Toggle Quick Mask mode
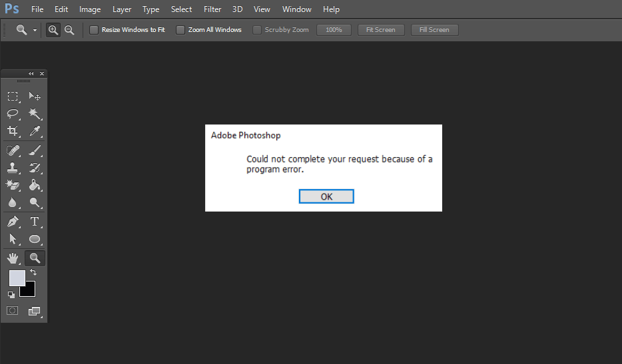 tap(12, 311)
